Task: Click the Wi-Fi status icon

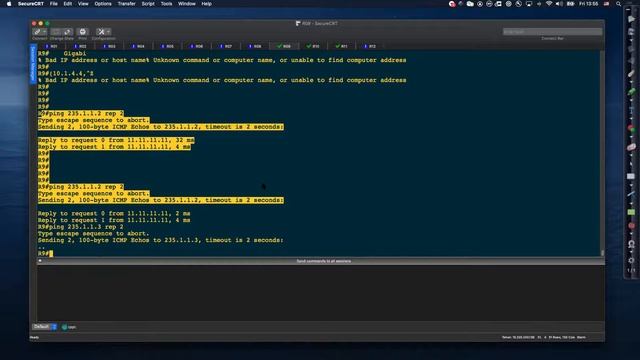Action: 549,4
